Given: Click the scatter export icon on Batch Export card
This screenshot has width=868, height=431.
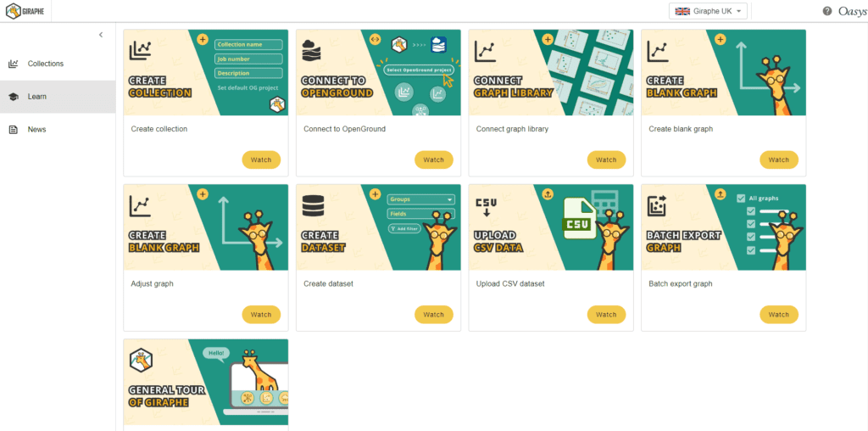Looking at the screenshot, I should coord(658,205).
